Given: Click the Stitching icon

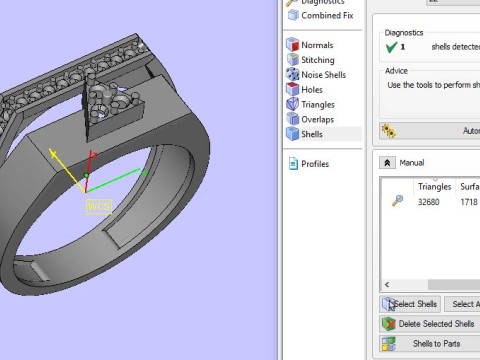Looking at the screenshot, I should pos(293,60).
